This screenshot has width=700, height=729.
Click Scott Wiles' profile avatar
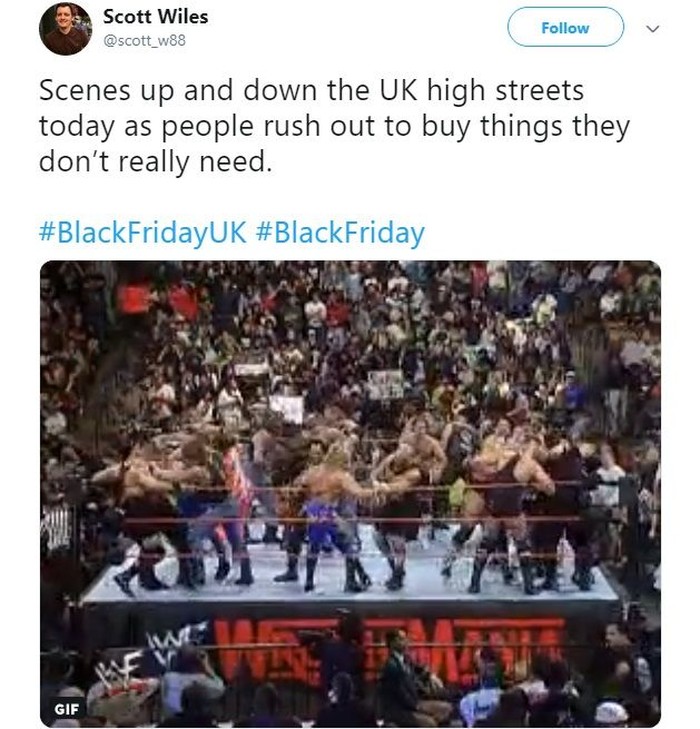(65, 30)
